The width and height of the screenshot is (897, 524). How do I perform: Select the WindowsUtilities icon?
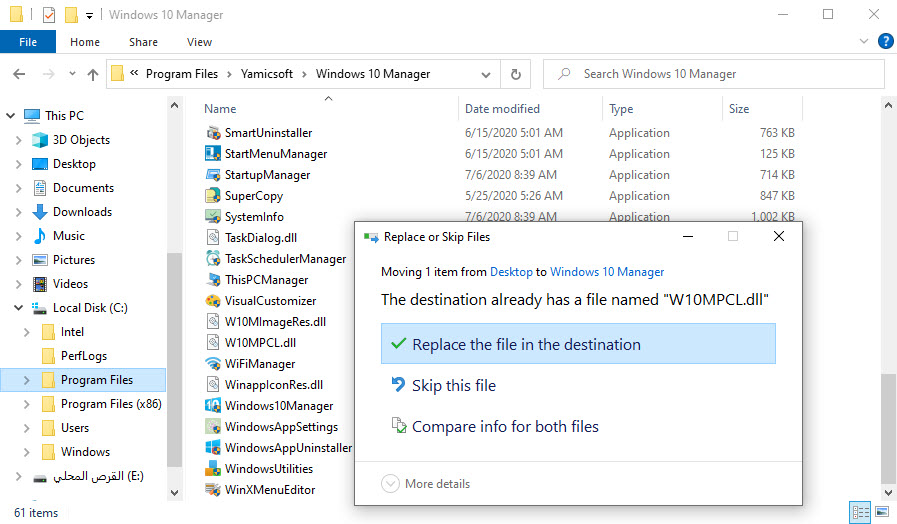coord(213,469)
